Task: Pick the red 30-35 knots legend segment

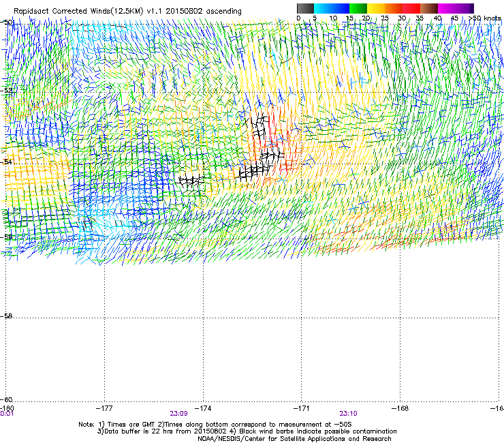Action: 411,8
